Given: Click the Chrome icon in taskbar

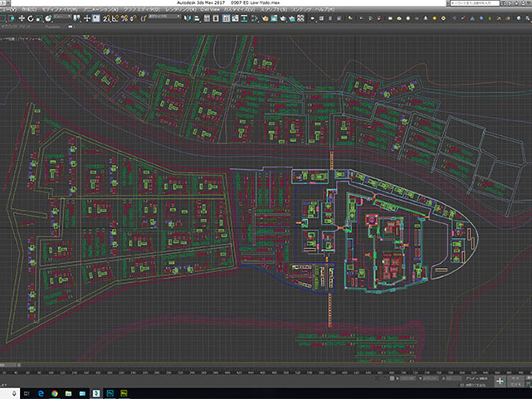Looking at the screenshot, I should 55,392.
